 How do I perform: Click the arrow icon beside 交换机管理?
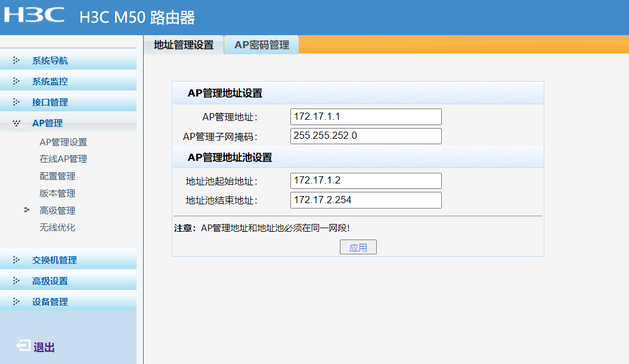coord(16,260)
